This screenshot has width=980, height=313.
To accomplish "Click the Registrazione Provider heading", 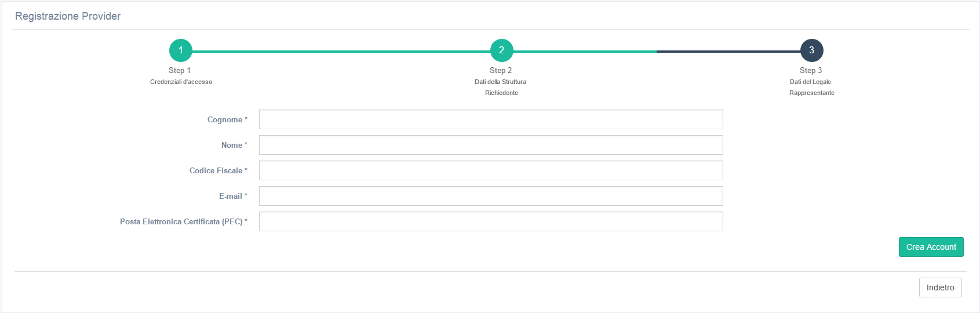I will tap(68, 16).
